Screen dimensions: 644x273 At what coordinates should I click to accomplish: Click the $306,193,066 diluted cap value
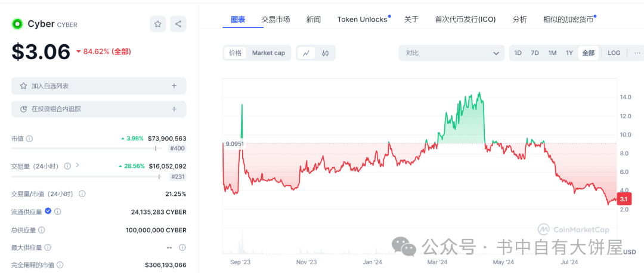click(x=166, y=266)
